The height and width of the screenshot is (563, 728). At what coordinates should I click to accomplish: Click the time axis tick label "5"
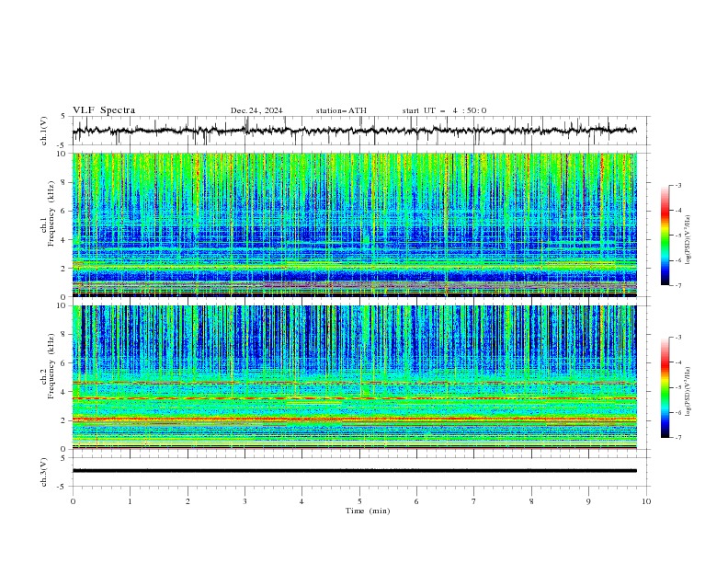(x=359, y=501)
